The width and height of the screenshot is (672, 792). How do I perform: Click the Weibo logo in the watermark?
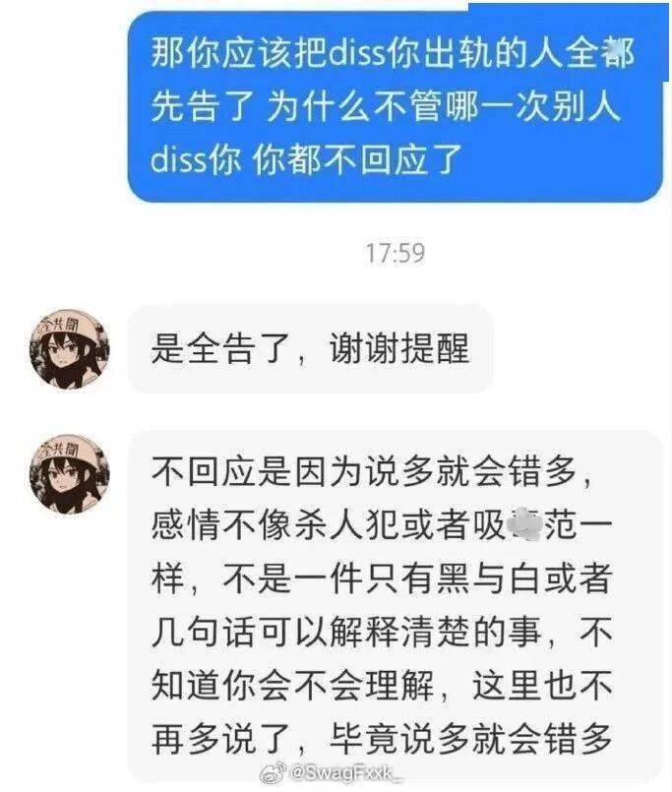point(273,772)
